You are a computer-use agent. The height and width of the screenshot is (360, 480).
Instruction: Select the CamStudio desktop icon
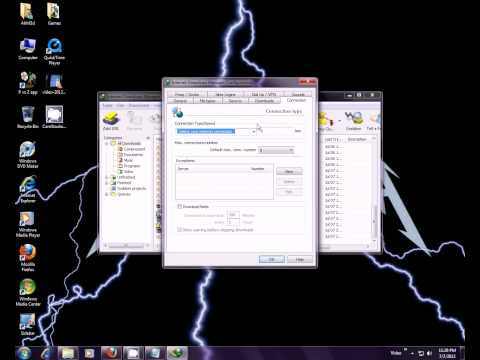pyautogui.click(x=54, y=117)
